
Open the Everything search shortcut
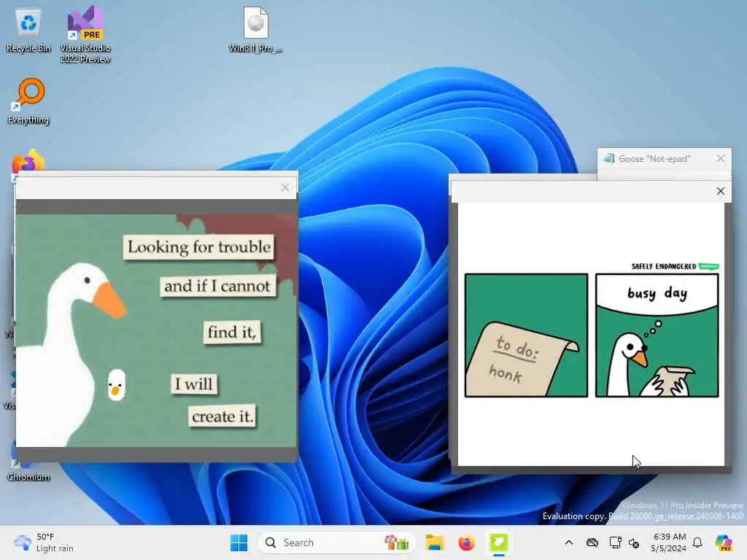click(x=28, y=101)
